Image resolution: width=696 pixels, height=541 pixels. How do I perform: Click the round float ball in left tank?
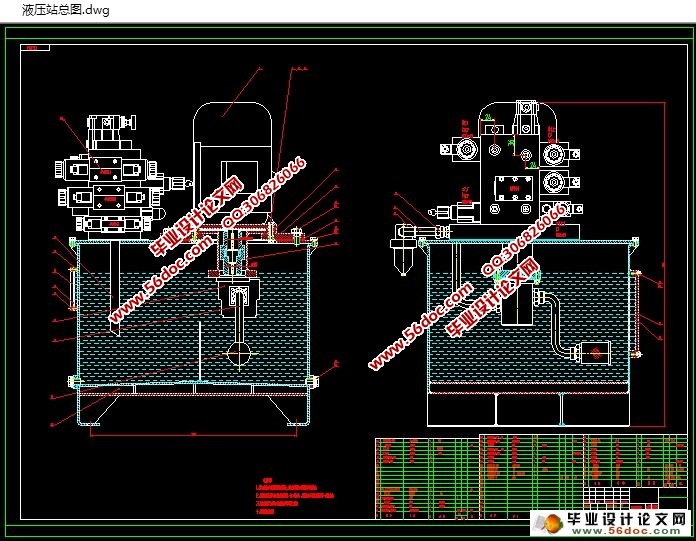[x=239, y=354]
